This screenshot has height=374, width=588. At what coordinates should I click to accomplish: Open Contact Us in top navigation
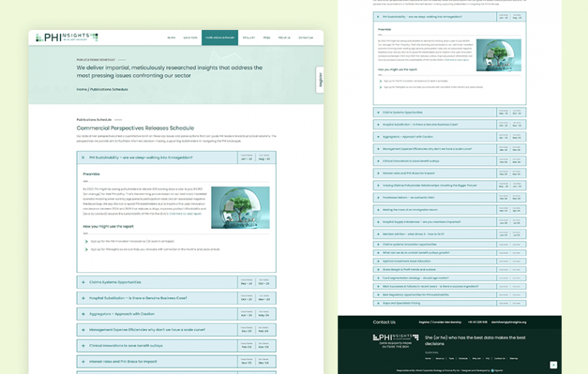click(306, 37)
